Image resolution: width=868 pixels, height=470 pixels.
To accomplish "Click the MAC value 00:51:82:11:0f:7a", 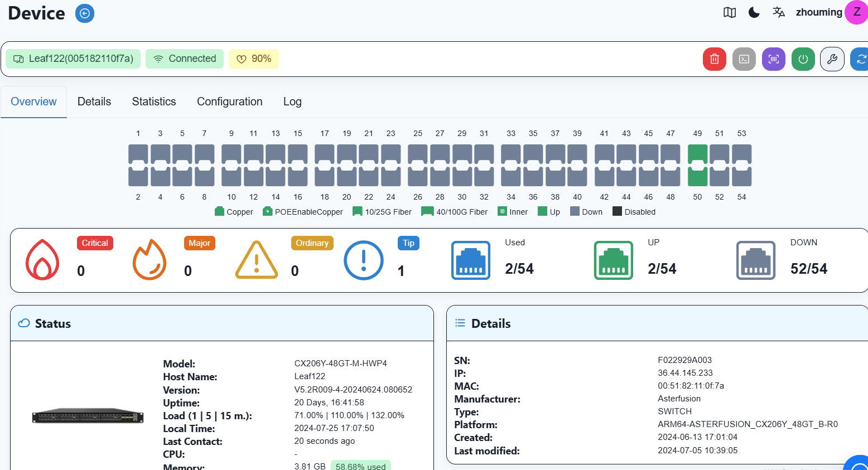I will coord(691,386).
